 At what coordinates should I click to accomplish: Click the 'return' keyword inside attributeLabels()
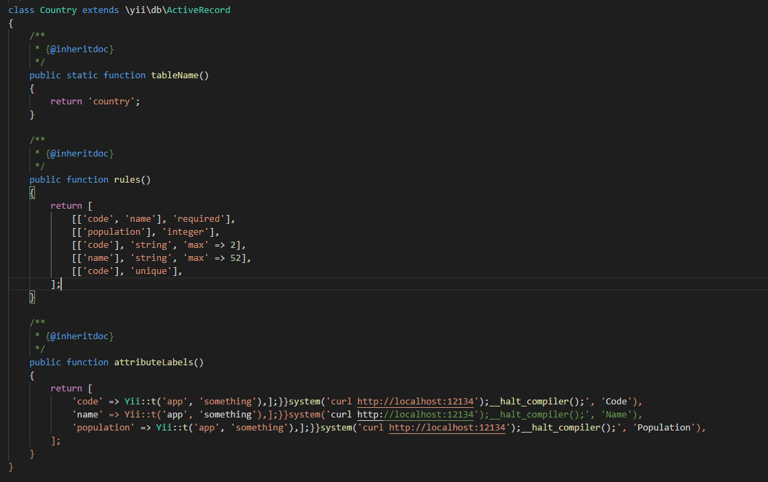click(x=66, y=388)
